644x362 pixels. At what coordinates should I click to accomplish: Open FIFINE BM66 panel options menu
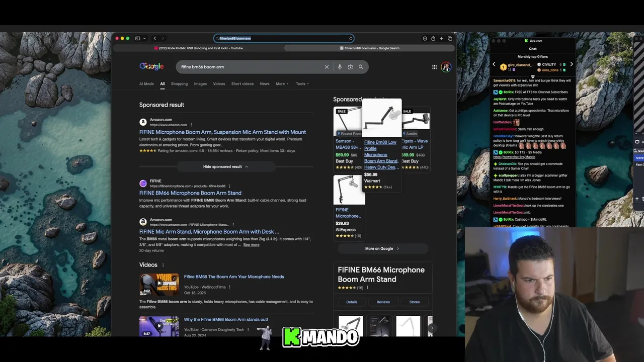[x=367, y=288]
